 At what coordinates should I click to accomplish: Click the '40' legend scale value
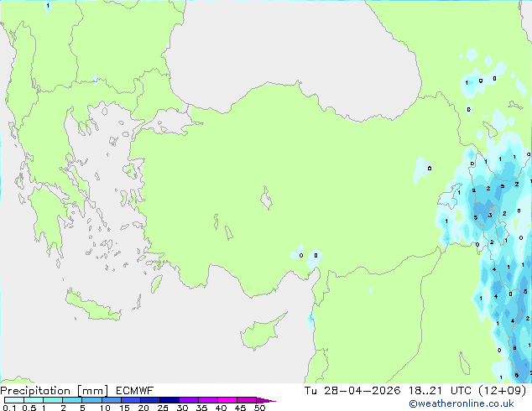221,408
